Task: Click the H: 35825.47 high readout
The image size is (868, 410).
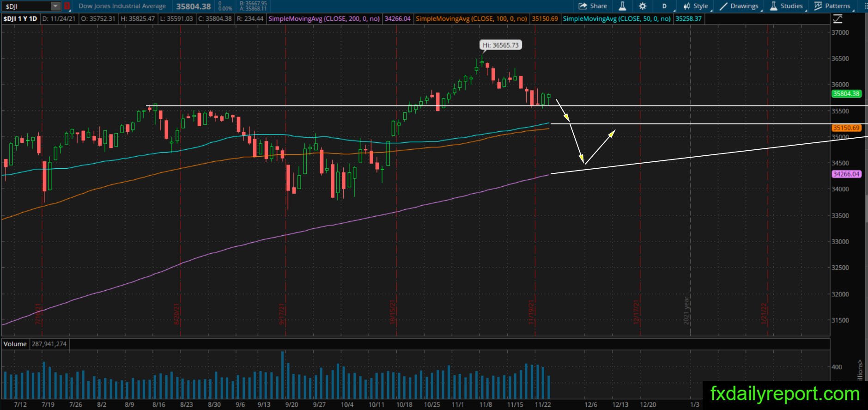Action: point(138,19)
